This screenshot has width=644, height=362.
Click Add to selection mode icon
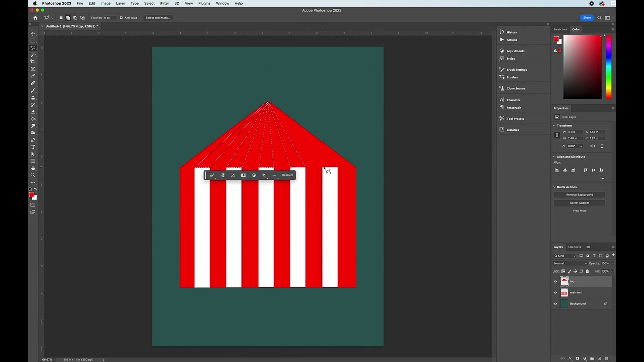click(x=68, y=18)
